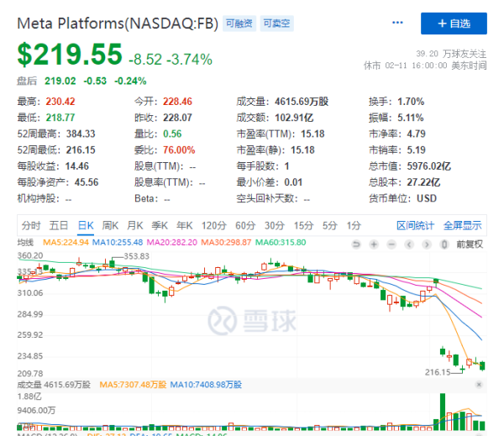Add stock with the 自选 plus button
The width and height of the screenshot is (504, 436).
pyautogui.click(x=453, y=23)
